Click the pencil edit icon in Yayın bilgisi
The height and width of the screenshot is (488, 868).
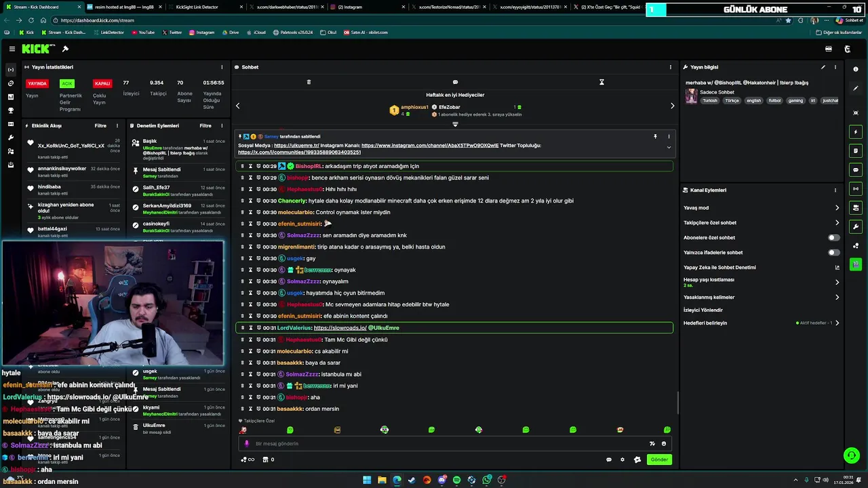coord(823,67)
